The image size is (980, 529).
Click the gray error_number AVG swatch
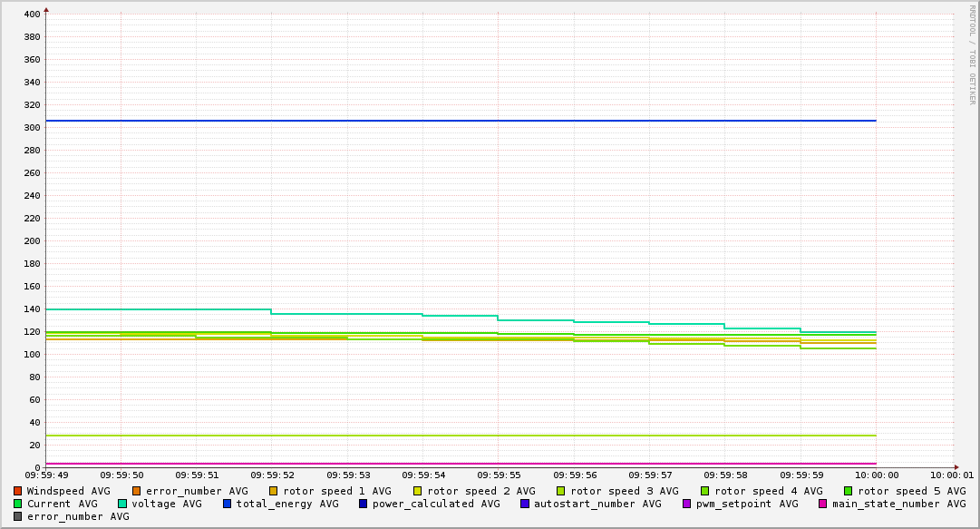click(18, 516)
